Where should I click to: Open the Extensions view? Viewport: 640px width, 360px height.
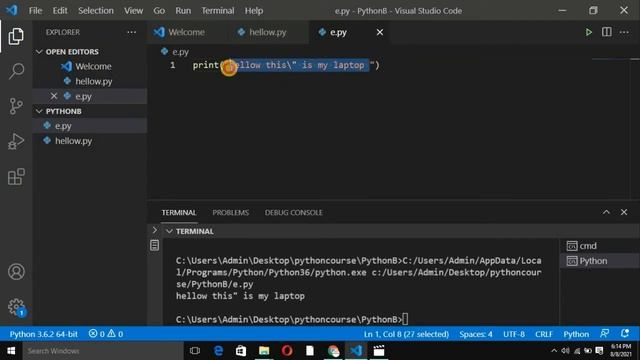16,177
